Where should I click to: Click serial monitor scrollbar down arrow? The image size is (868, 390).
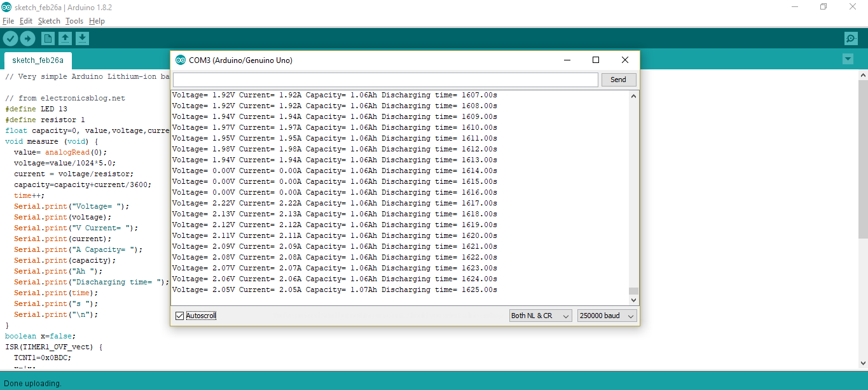point(633,300)
